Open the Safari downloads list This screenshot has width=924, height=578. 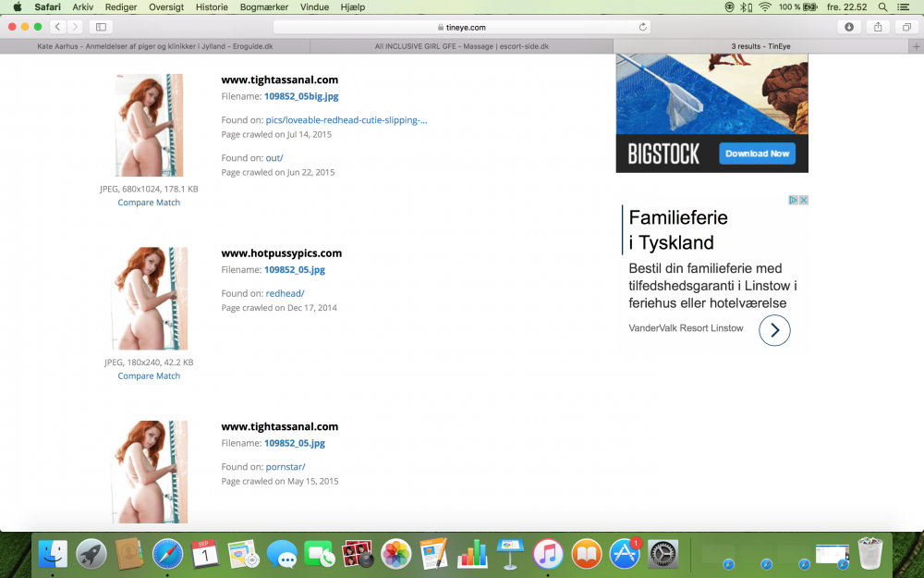click(848, 27)
